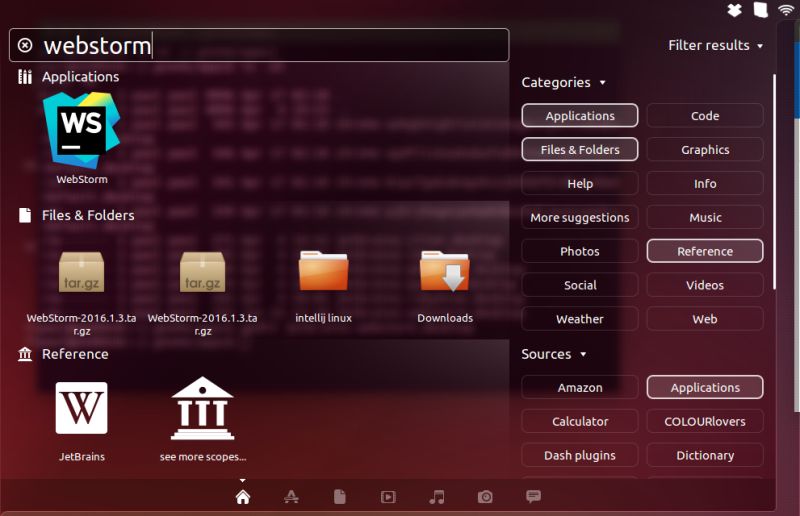This screenshot has height=516, width=800.
Task: Toggle the Applications source filter
Action: coord(705,387)
